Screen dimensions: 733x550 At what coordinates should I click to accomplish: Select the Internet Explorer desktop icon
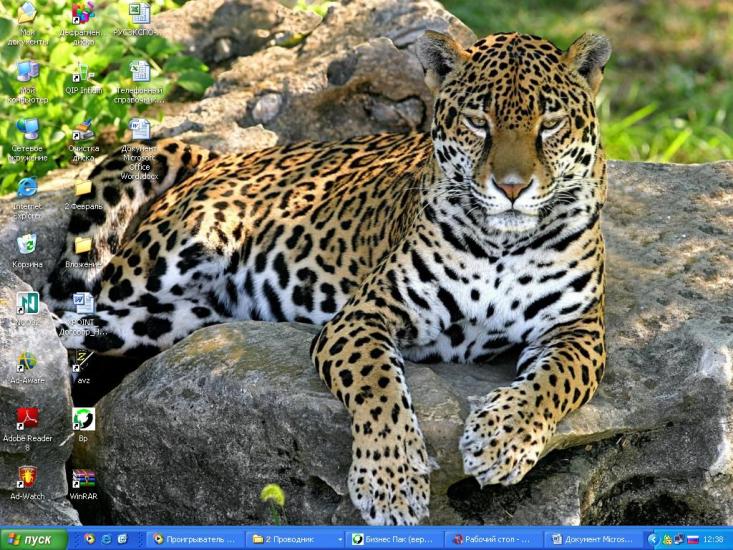27,188
